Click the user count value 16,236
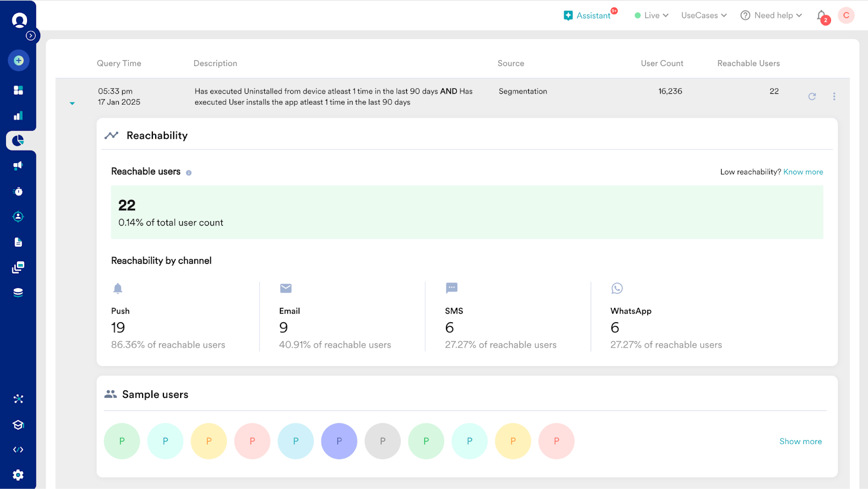 click(x=670, y=91)
